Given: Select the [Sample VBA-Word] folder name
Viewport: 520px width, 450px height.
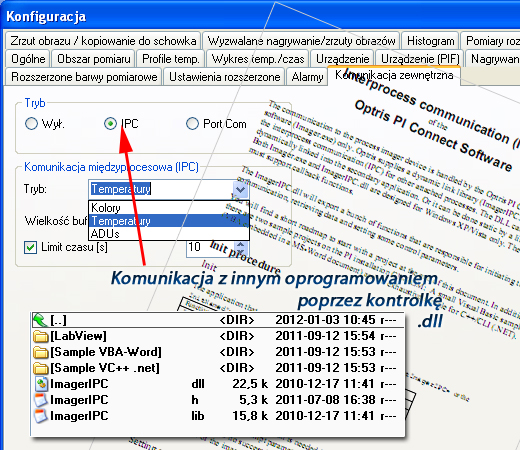Looking at the screenshot, I should tap(106, 352).
